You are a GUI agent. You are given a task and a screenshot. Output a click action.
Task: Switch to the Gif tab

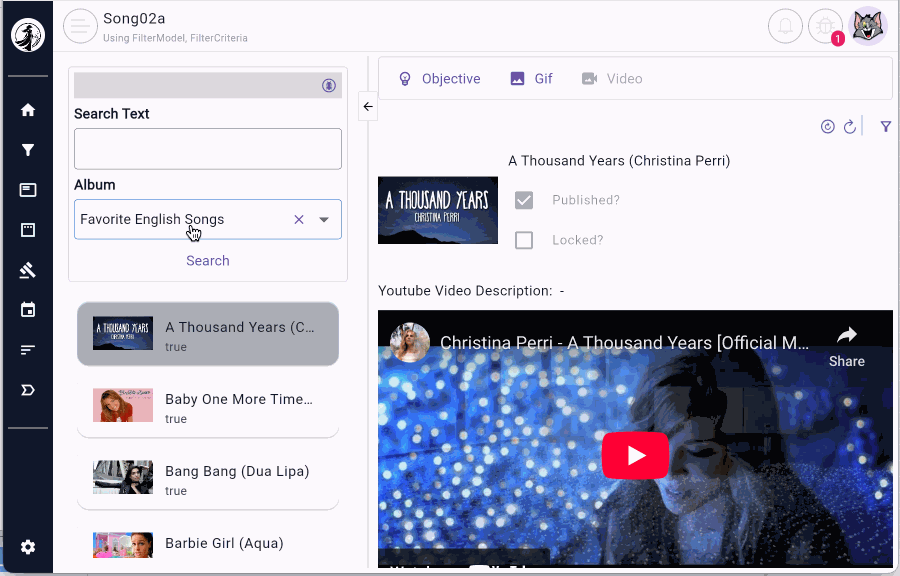pyautogui.click(x=531, y=79)
